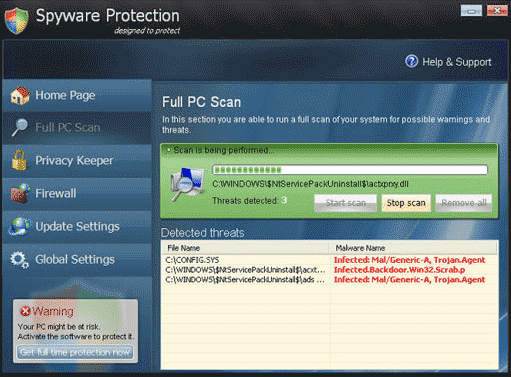Select the acxt... file threat row
The height and width of the screenshot is (377, 511).
(329, 270)
